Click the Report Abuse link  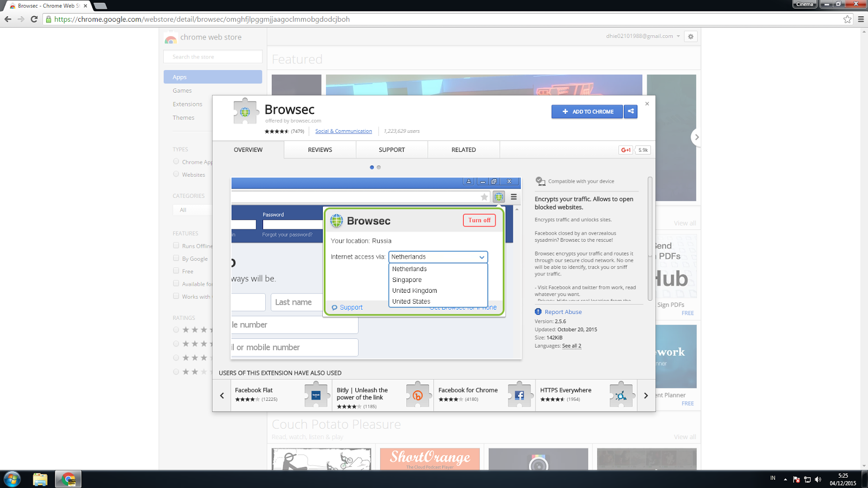(x=563, y=312)
